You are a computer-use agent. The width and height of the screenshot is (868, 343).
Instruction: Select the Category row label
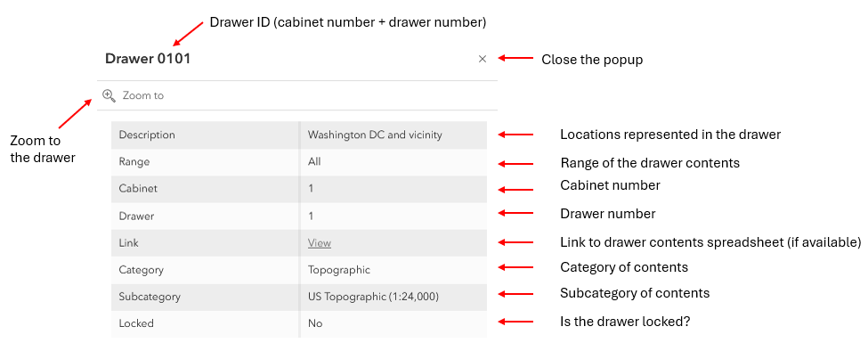pyautogui.click(x=206, y=270)
